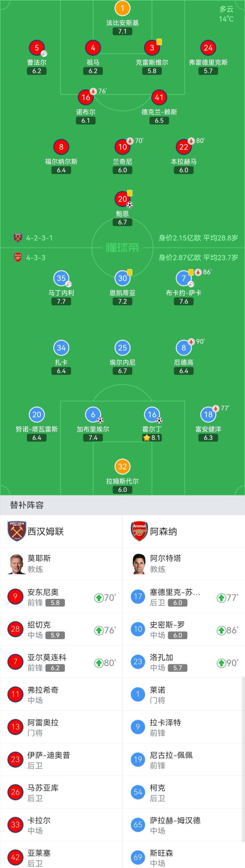Open substitute 史密斯-罗 row

184,630
